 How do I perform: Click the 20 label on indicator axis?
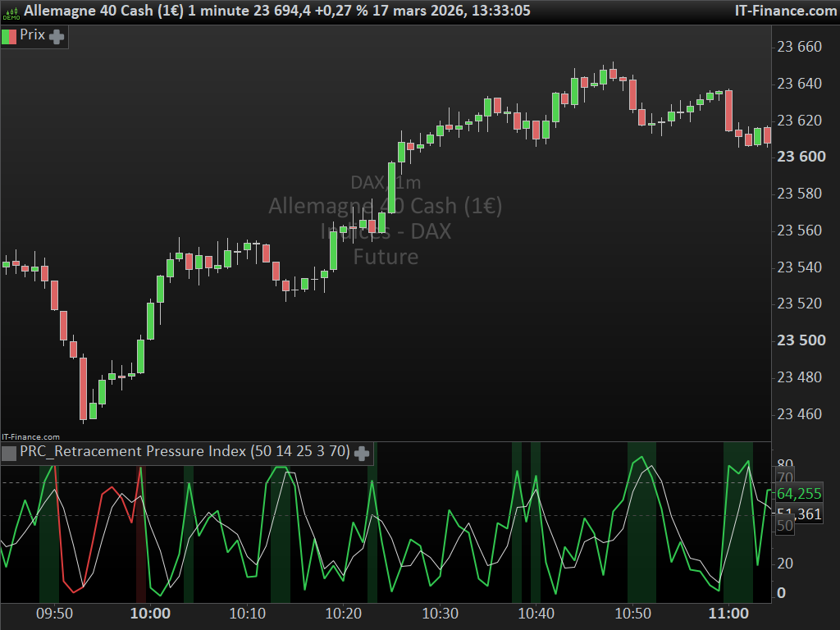[785, 564]
